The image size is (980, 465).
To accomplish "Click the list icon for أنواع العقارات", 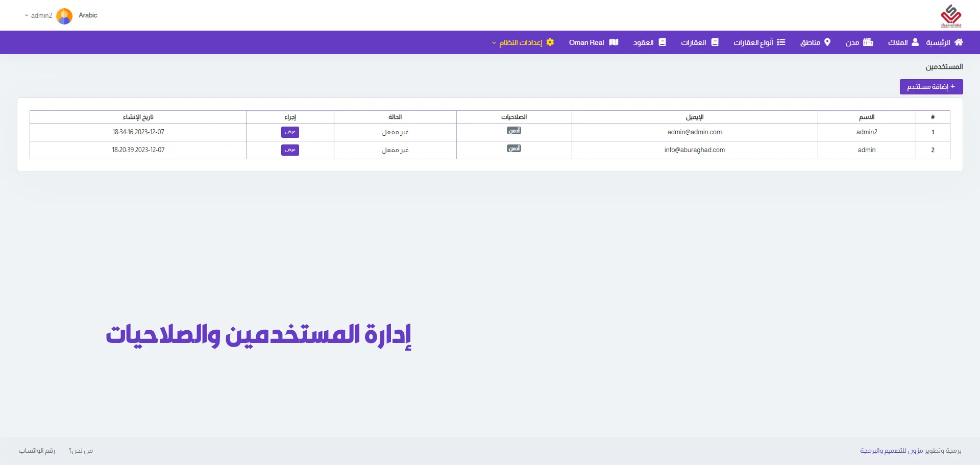I will [x=781, y=42].
